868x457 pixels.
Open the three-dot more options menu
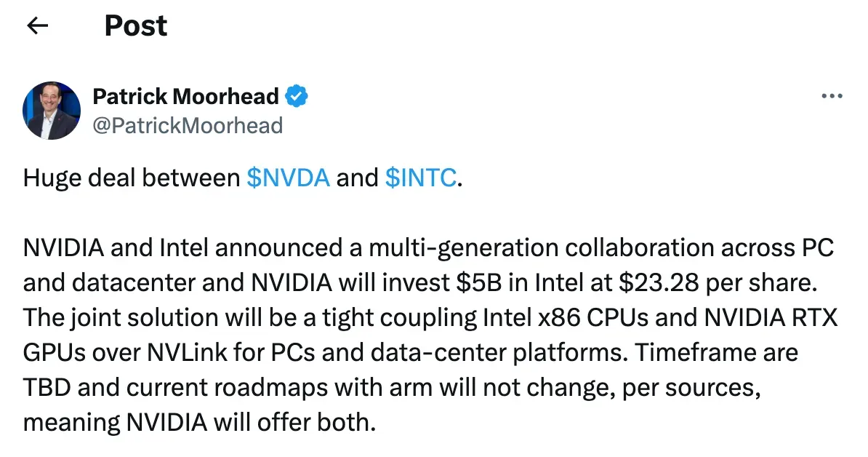pos(832,96)
